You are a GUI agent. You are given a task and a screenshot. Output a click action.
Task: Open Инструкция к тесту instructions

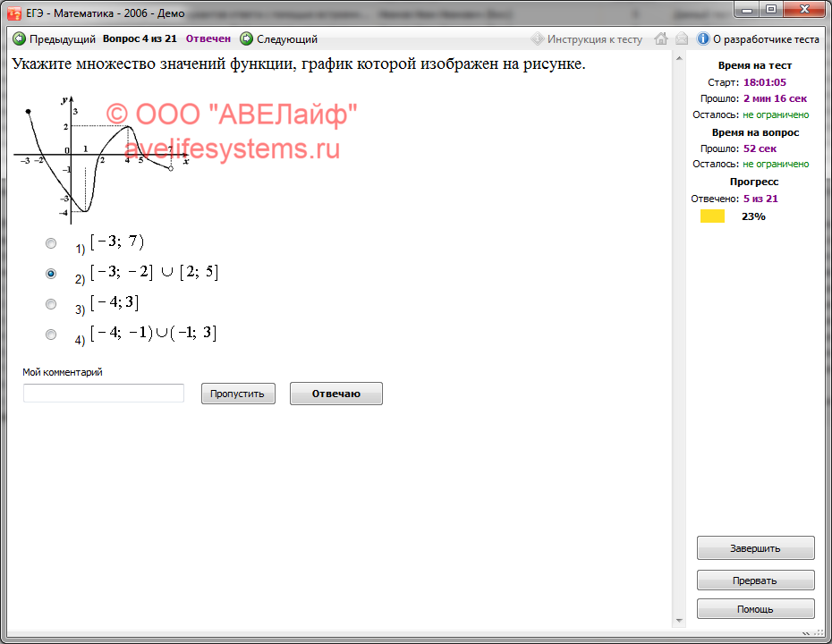pos(587,39)
